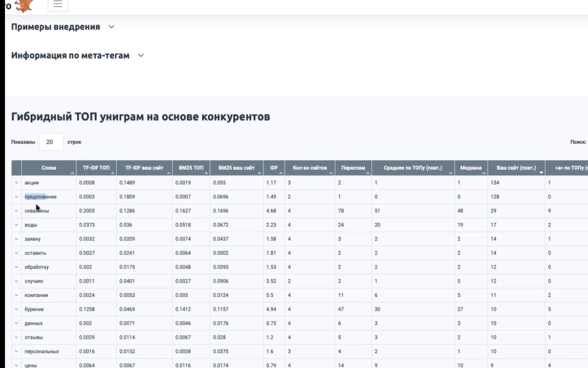Click IDF value 4.94 for бурение

point(271,309)
